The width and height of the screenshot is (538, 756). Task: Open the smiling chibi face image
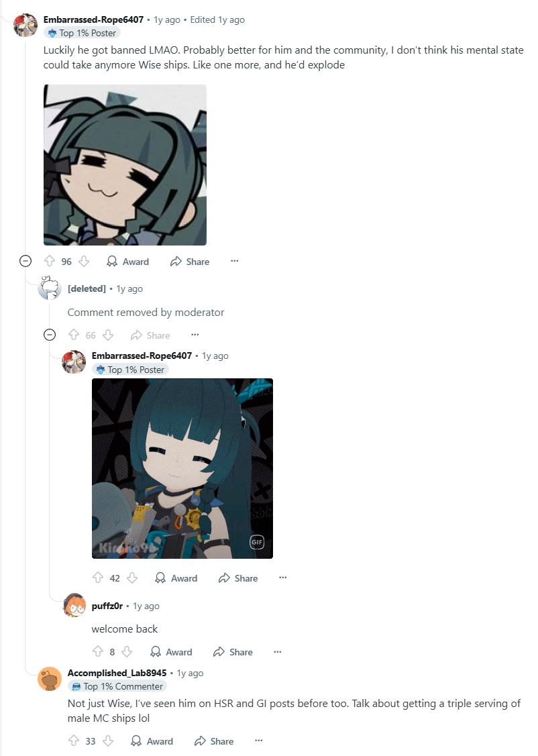(x=125, y=165)
